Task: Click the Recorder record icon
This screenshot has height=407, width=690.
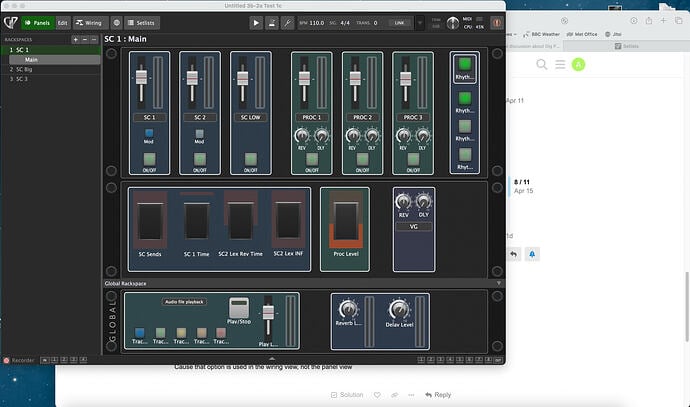Action: coord(6,360)
